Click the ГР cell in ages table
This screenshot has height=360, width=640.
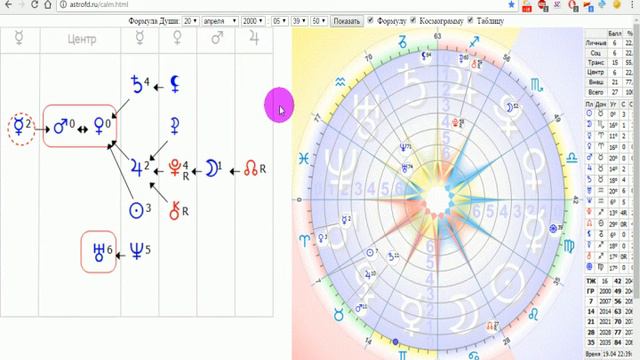[x=591, y=291]
